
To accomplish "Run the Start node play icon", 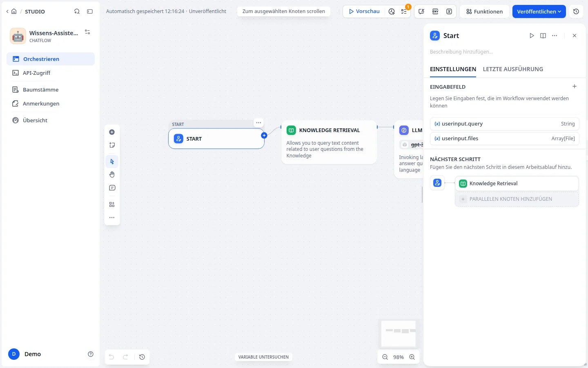I will 532,36.
